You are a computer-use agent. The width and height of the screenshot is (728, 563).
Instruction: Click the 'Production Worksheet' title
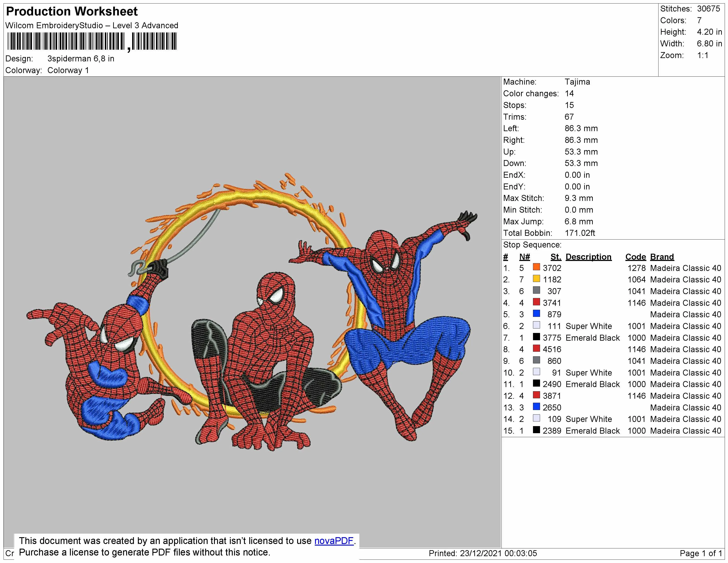click(72, 11)
